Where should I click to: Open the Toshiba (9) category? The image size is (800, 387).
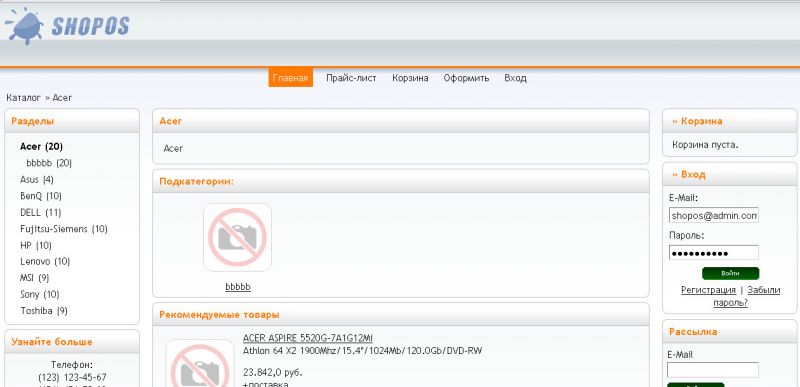pyautogui.click(x=44, y=311)
